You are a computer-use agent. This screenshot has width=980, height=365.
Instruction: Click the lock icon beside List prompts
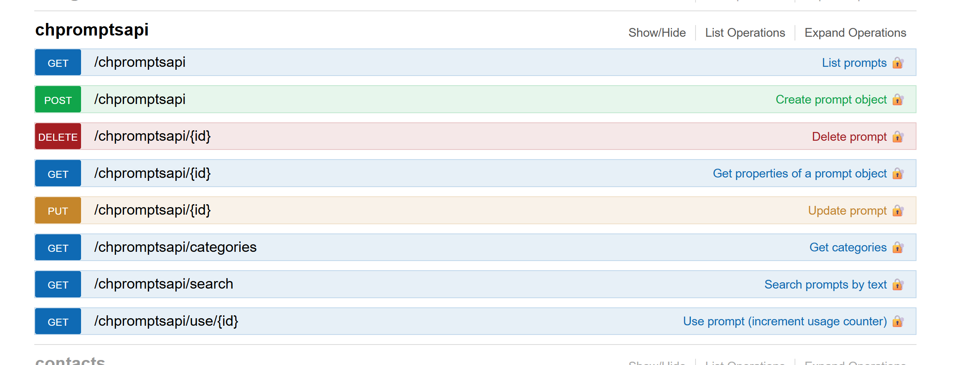(x=898, y=63)
